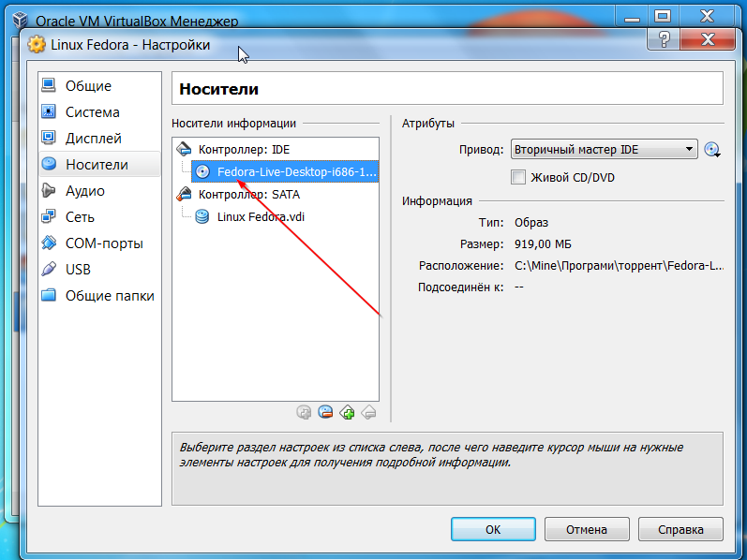Click the hard disk icon of Linux Fedora.vdi

coord(202,217)
